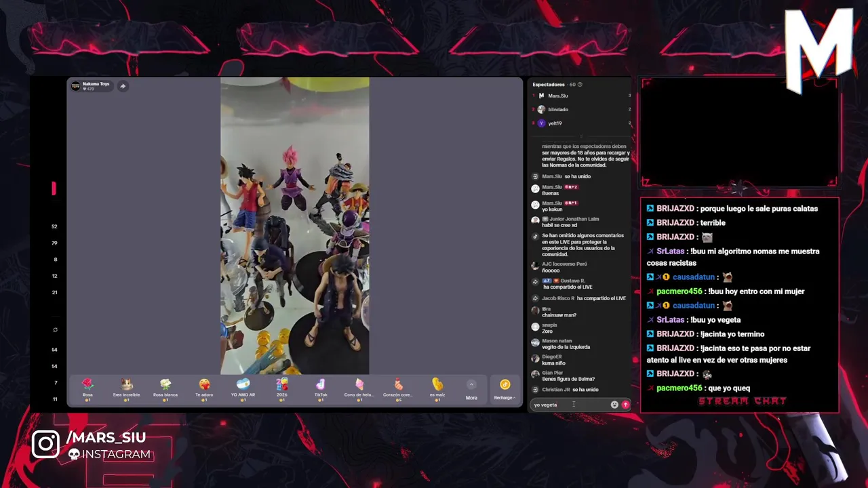This screenshot has height=488, width=868.
Task: Open AJC locoverso Perú's username
Action: coord(564,264)
